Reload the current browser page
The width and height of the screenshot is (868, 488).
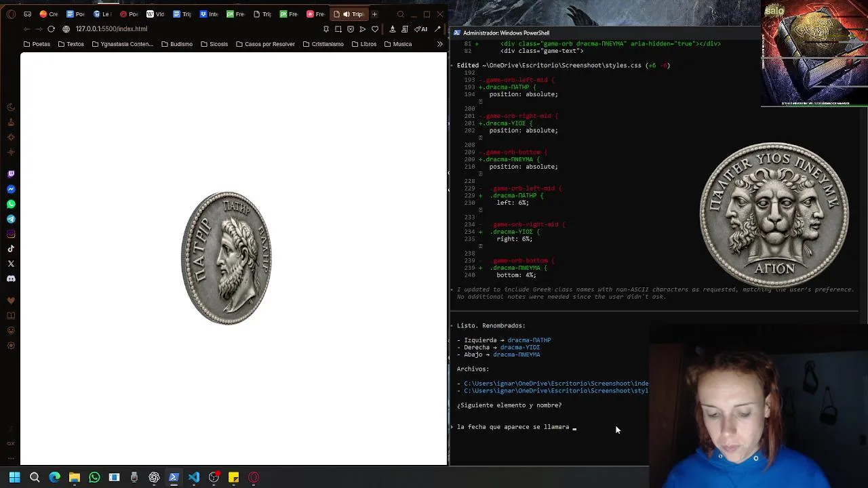click(x=51, y=29)
